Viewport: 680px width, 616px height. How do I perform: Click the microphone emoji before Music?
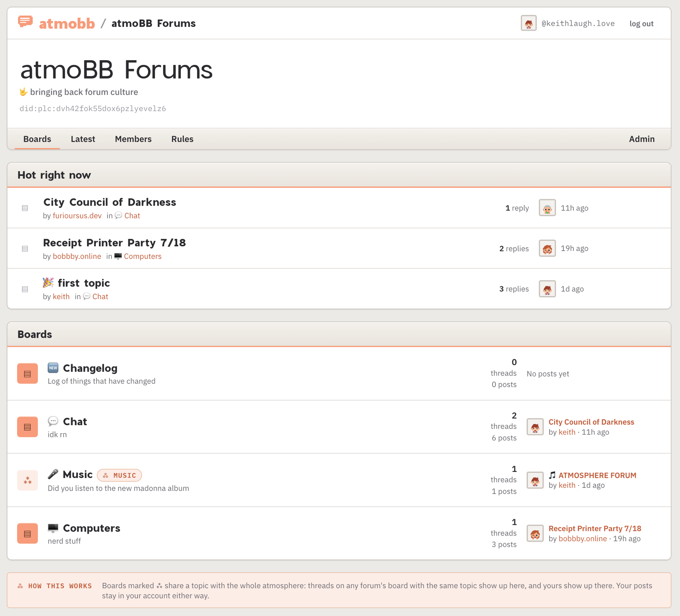point(53,474)
